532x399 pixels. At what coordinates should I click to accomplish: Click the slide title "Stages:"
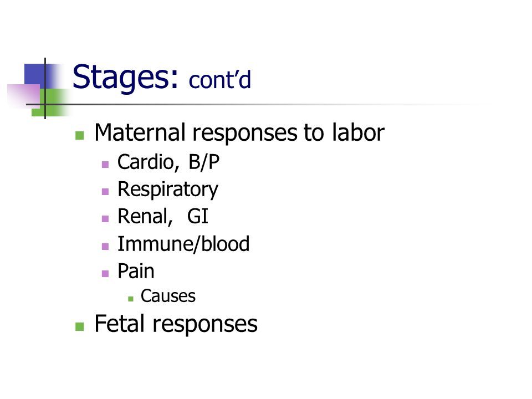(x=125, y=78)
